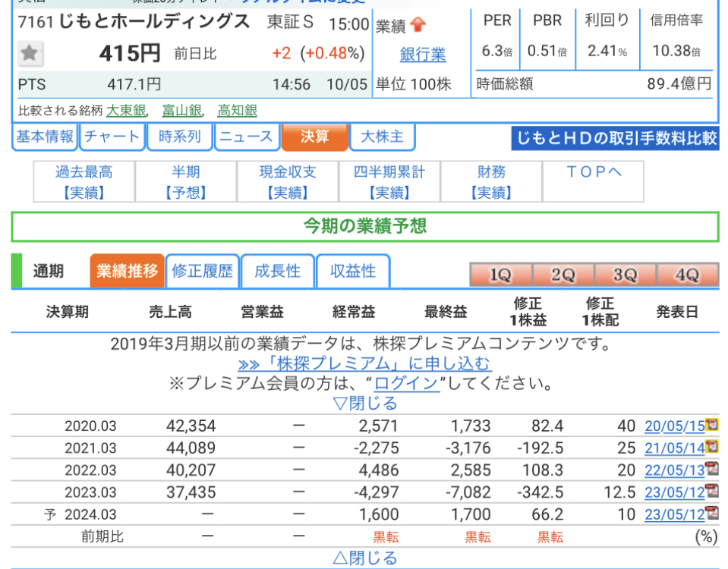Open the 銀行業 sector link

pyautogui.click(x=423, y=55)
